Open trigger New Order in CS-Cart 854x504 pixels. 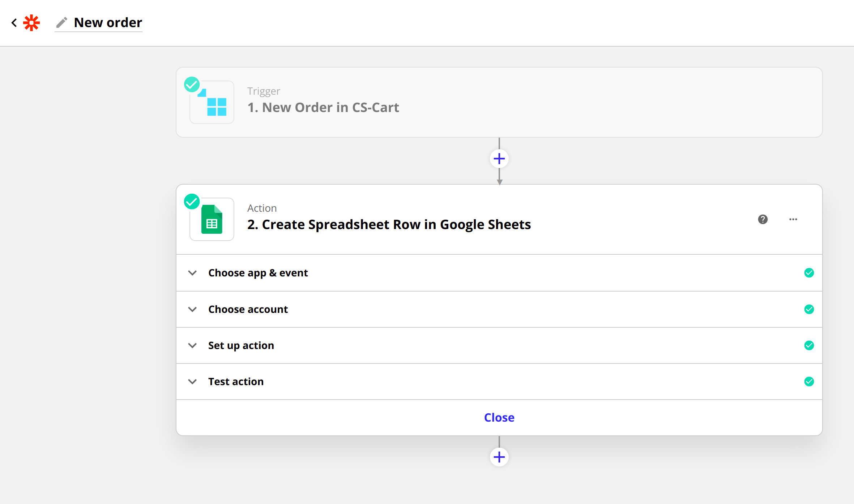pos(323,107)
